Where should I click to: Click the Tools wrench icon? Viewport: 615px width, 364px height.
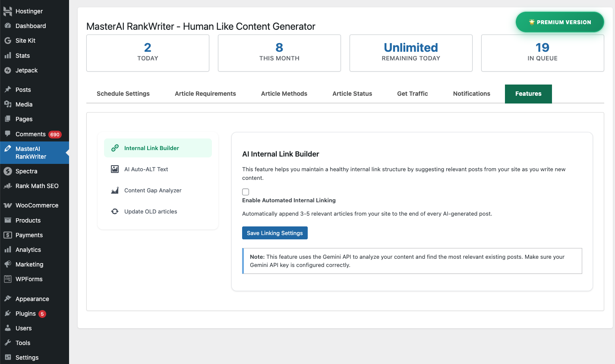pyautogui.click(x=8, y=343)
